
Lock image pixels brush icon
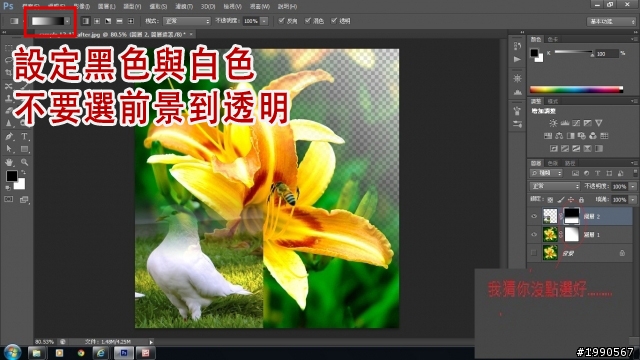(x=561, y=200)
